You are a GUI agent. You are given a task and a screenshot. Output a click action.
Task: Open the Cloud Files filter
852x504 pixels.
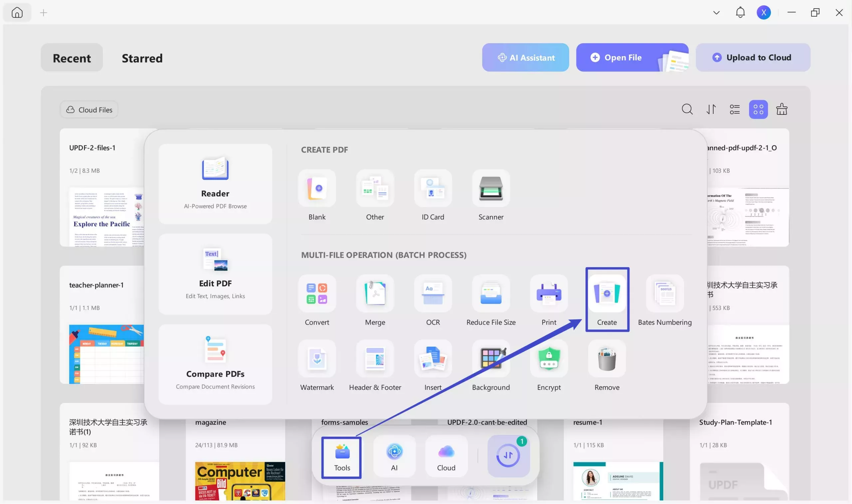89,110
